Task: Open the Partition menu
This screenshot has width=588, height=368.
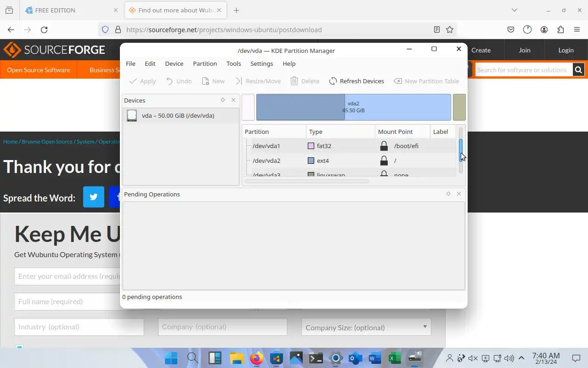Action: tap(205, 63)
